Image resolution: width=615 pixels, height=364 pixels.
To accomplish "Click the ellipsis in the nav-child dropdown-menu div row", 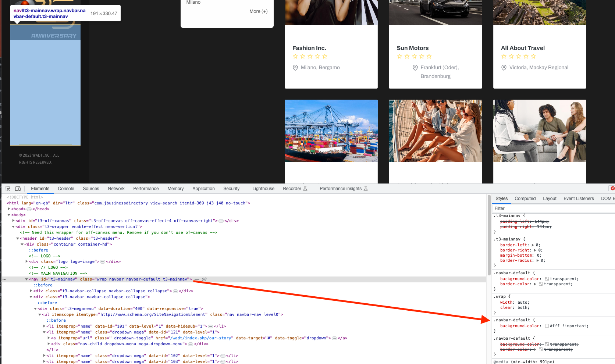I will pos(191,344).
